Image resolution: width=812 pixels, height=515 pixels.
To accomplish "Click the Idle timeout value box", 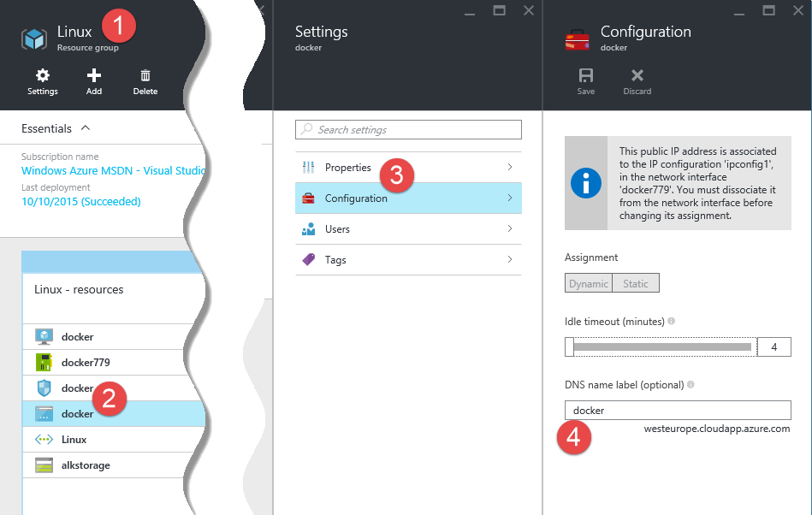I will (774, 346).
